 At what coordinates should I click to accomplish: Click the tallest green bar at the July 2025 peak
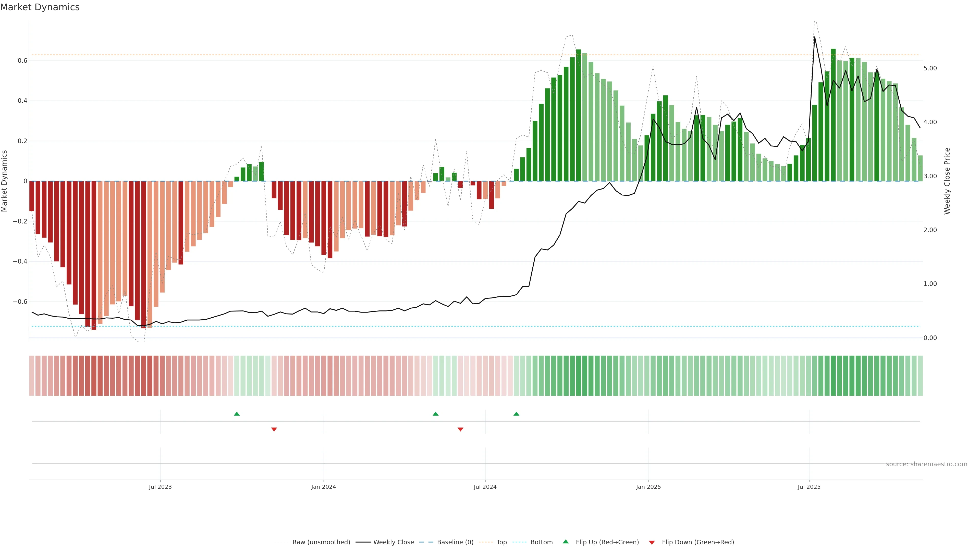coord(833,114)
